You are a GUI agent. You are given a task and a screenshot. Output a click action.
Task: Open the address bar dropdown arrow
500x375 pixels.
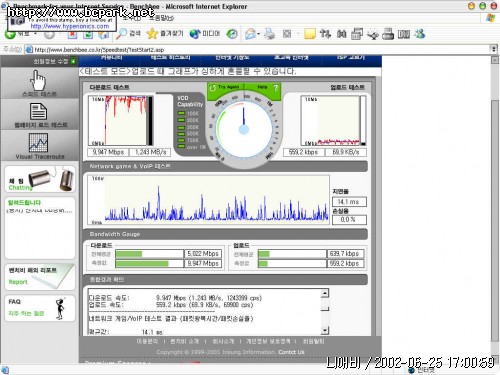point(494,49)
